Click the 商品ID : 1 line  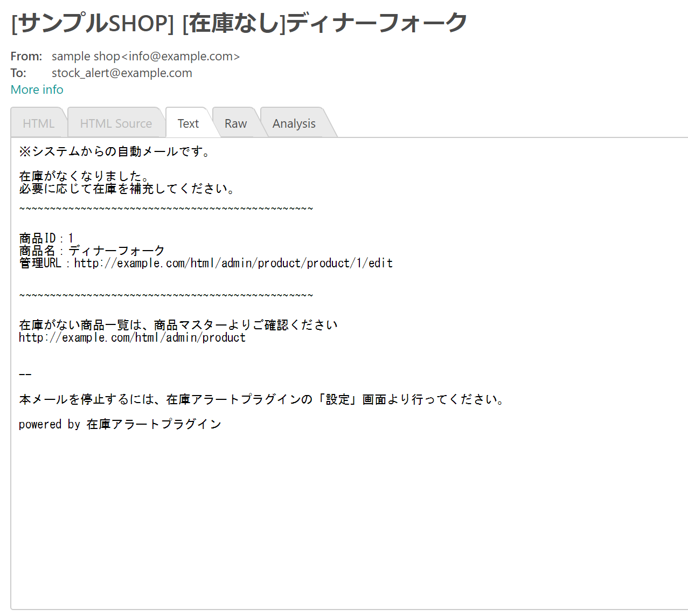46,238
